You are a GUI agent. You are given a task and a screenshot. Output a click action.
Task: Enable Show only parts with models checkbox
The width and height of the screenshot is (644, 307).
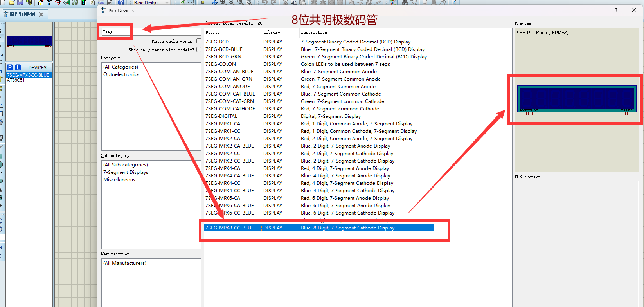[199, 50]
